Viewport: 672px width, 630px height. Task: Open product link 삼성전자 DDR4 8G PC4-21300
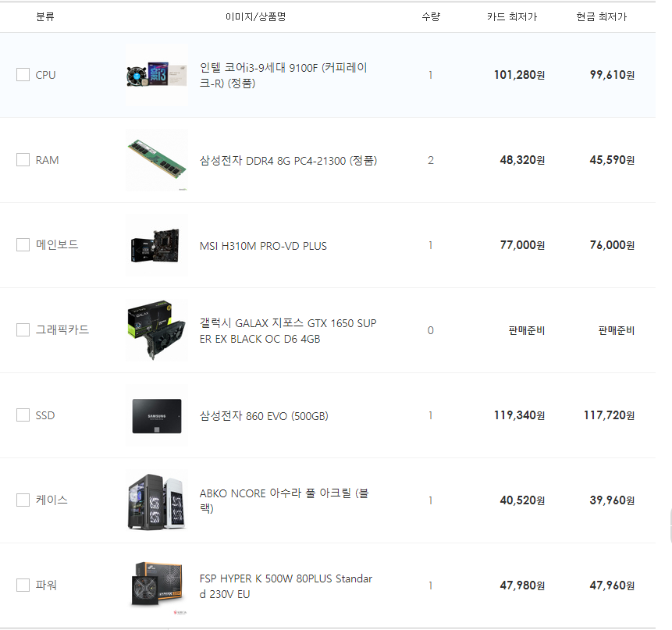click(x=288, y=160)
